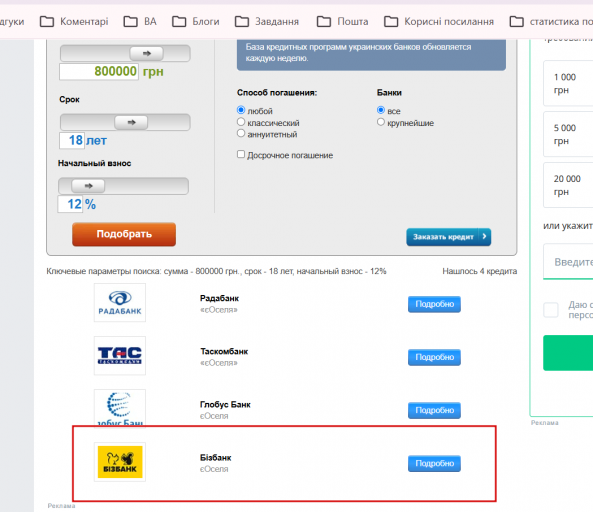593x512 pixels.
Task: Click the Бізбанк logo
Action: (120, 462)
